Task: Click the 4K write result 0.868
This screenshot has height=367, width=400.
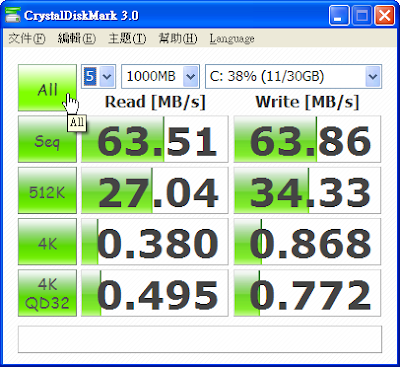Action: (x=307, y=242)
